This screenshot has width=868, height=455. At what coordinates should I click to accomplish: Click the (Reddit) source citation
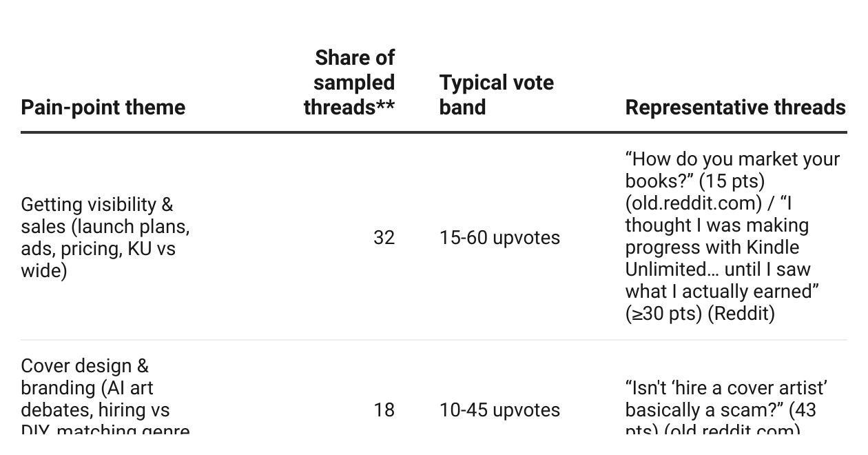[741, 314]
